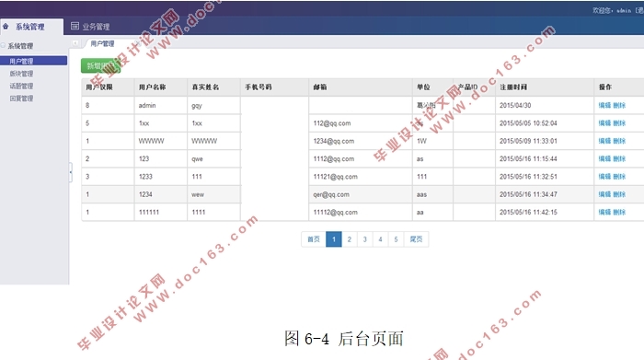Click 编辑 in the 1112@qq.com row

tap(604, 158)
